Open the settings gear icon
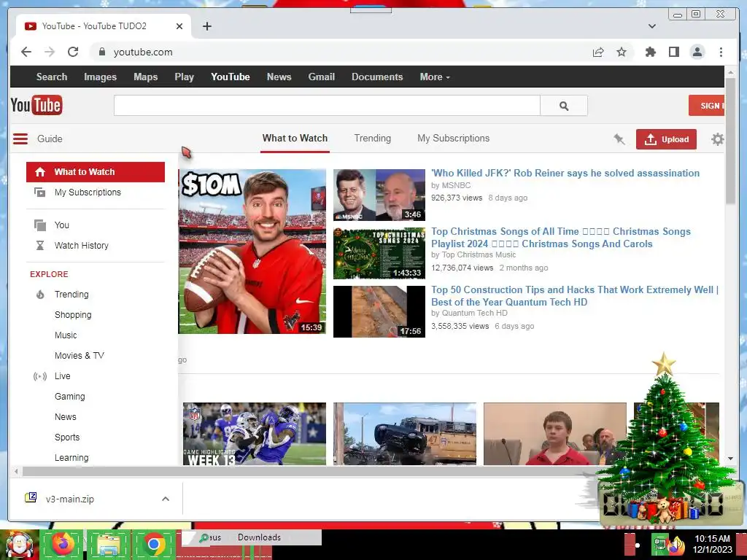747x560 pixels. pos(718,139)
